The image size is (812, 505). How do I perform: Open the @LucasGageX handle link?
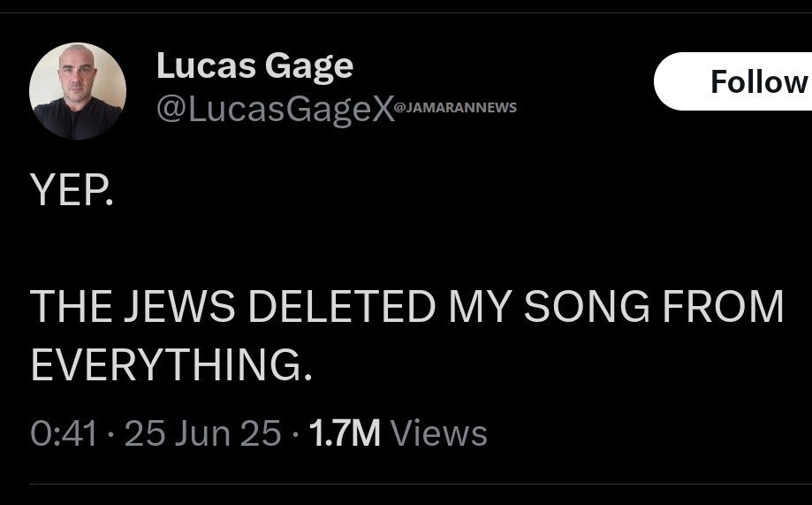point(276,109)
